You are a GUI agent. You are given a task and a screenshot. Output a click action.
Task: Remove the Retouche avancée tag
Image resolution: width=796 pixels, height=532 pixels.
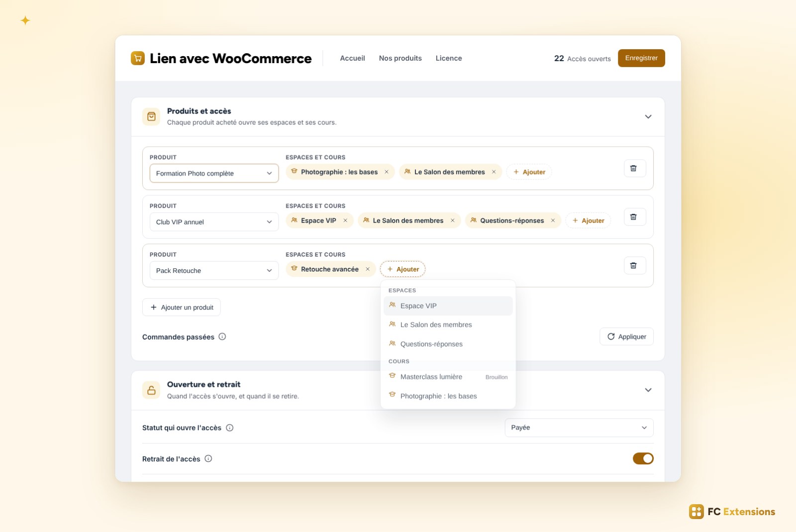tap(368, 269)
